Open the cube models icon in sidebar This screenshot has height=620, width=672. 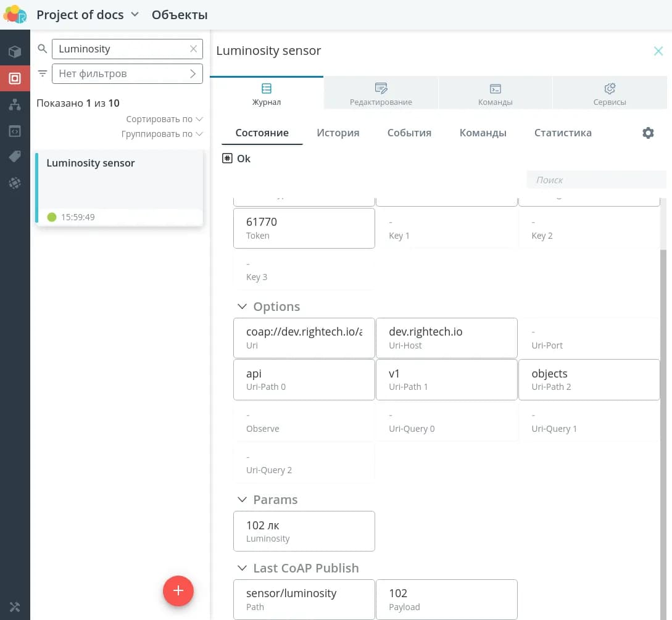tap(15, 52)
